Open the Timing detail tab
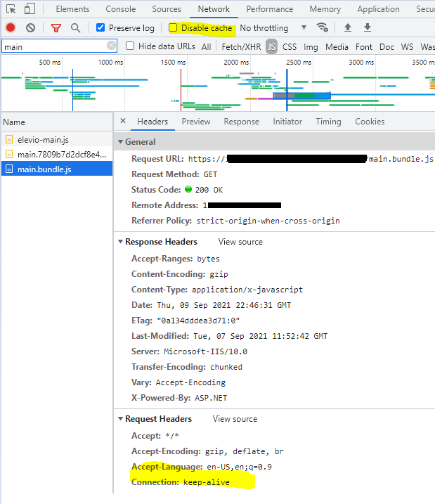The image size is (435, 504). (x=328, y=122)
